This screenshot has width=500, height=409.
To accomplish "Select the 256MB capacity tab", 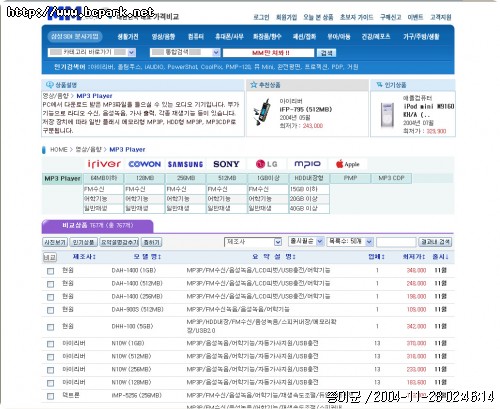I will (186, 178).
